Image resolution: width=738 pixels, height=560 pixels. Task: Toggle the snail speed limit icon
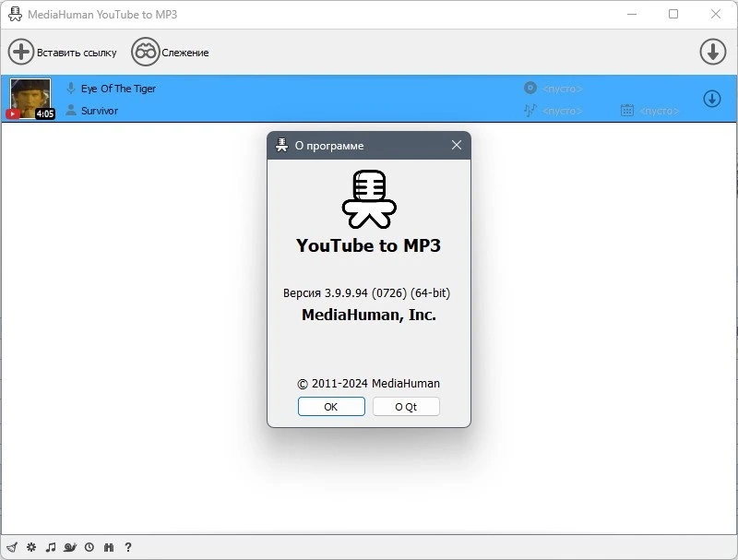70,547
